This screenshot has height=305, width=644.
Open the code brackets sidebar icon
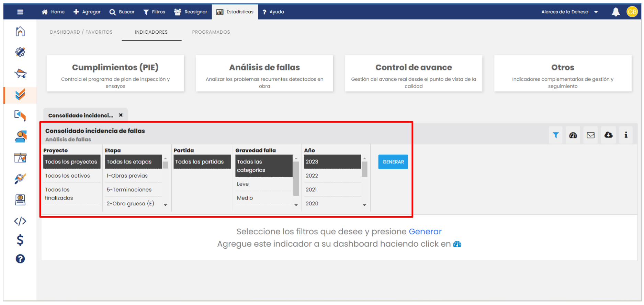20,221
